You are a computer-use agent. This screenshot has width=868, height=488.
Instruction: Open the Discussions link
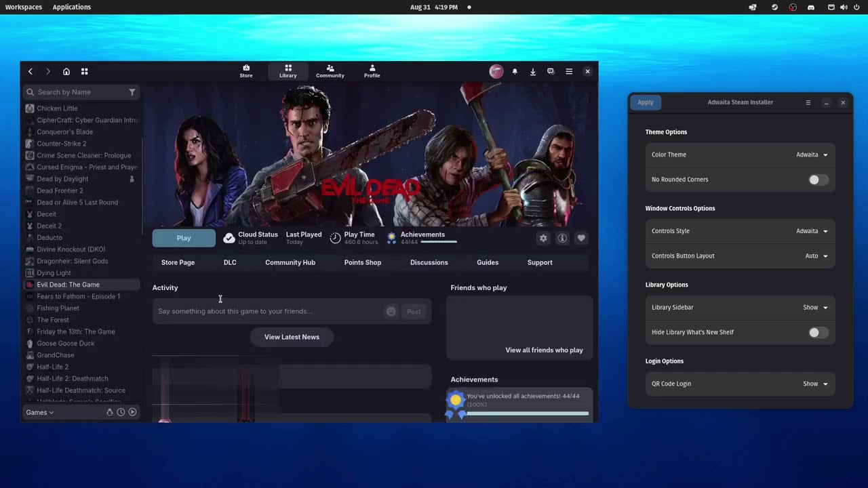point(429,262)
